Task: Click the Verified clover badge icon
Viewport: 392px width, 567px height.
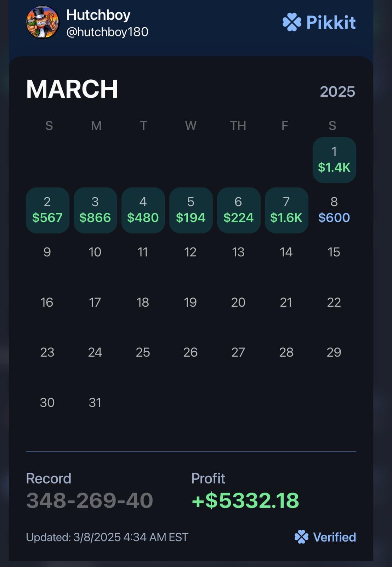Action: pyautogui.click(x=301, y=537)
